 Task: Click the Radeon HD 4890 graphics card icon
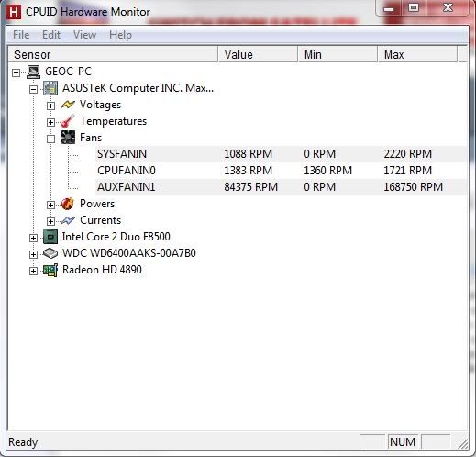click(x=50, y=270)
